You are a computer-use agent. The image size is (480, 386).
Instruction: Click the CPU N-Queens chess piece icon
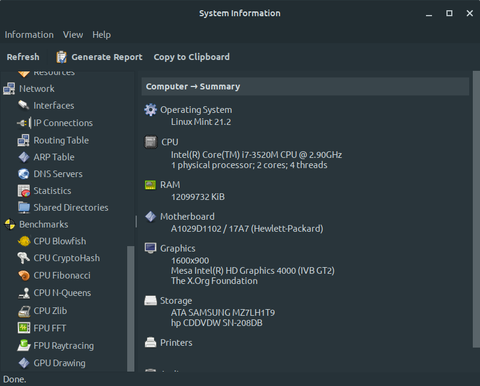click(24, 293)
